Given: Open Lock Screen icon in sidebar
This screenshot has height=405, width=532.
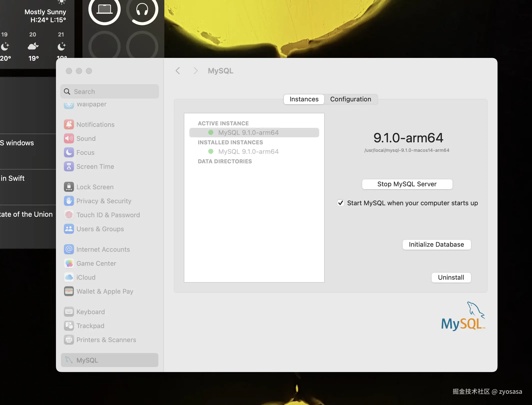Looking at the screenshot, I should 69,187.
